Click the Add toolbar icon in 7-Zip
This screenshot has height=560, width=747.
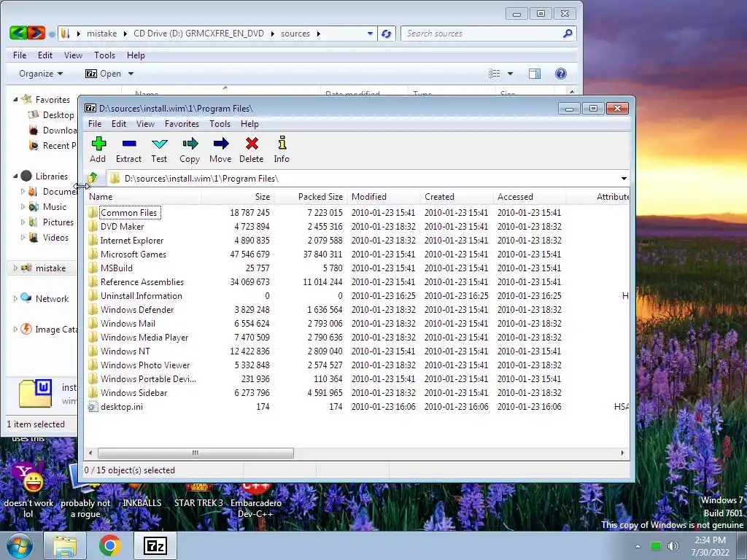coord(98,144)
